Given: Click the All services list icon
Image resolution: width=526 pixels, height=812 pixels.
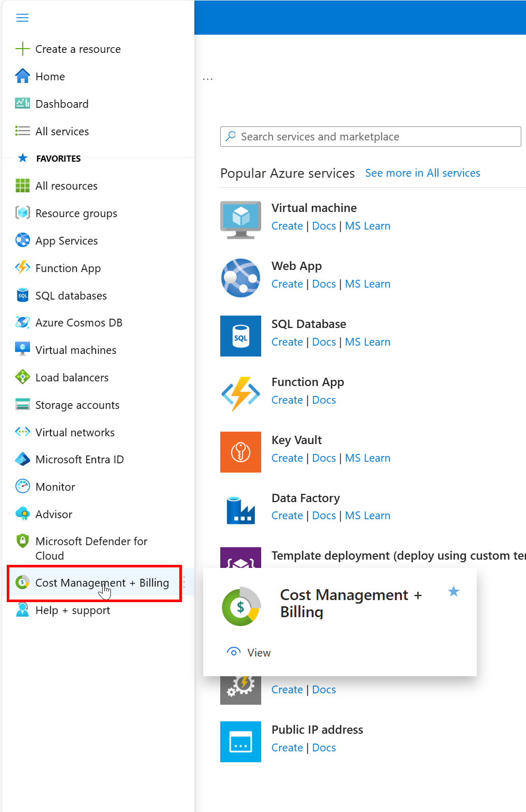Looking at the screenshot, I should tap(22, 131).
